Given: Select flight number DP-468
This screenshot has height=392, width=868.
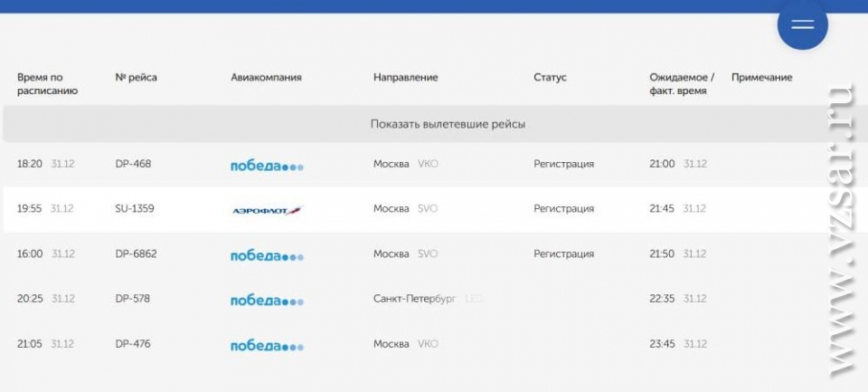Looking at the screenshot, I should pyautogui.click(x=134, y=164).
